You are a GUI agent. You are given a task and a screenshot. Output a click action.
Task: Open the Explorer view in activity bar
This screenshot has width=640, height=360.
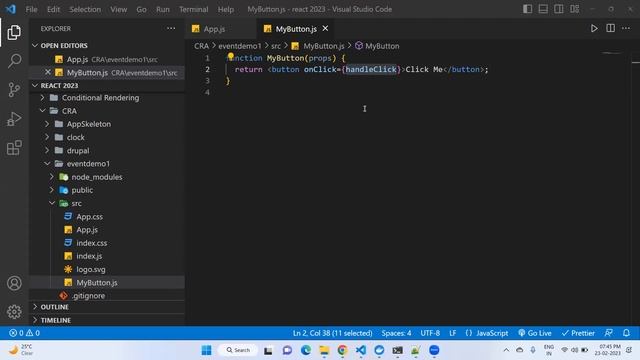[x=14, y=32]
